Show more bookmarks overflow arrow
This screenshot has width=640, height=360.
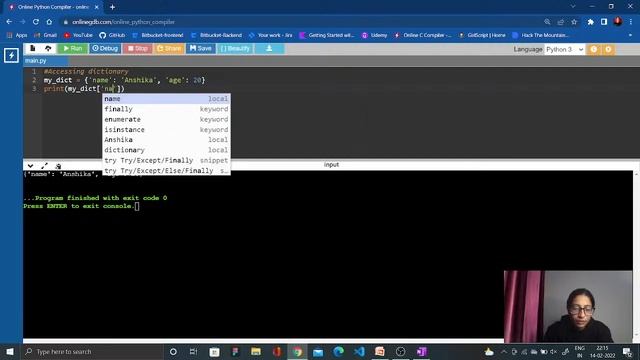point(630,36)
